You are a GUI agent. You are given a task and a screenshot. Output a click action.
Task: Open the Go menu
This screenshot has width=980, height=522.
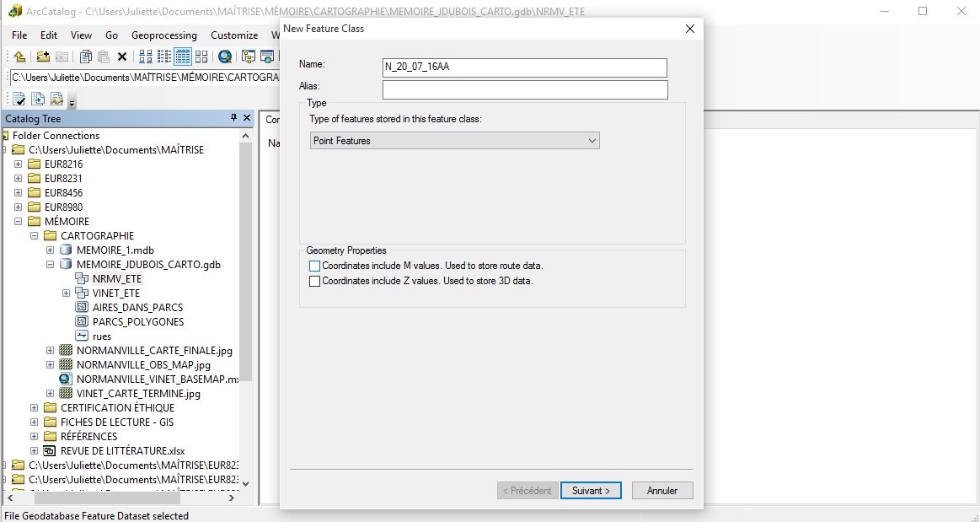111,35
